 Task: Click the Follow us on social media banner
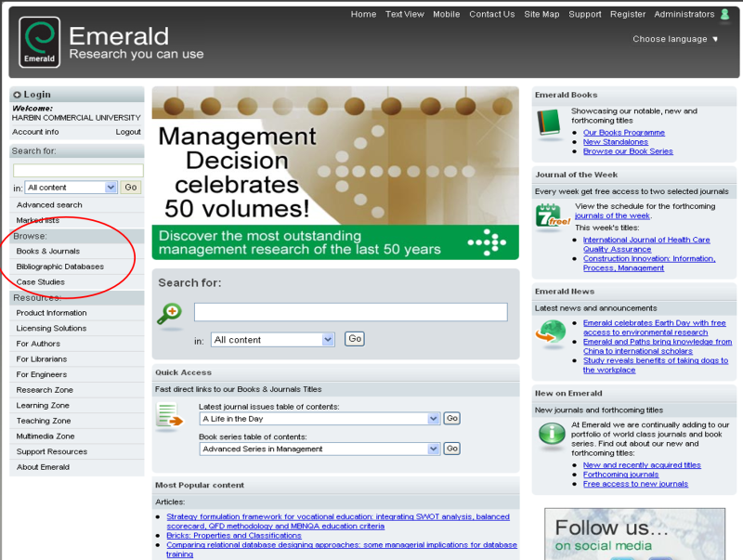(x=634, y=534)
